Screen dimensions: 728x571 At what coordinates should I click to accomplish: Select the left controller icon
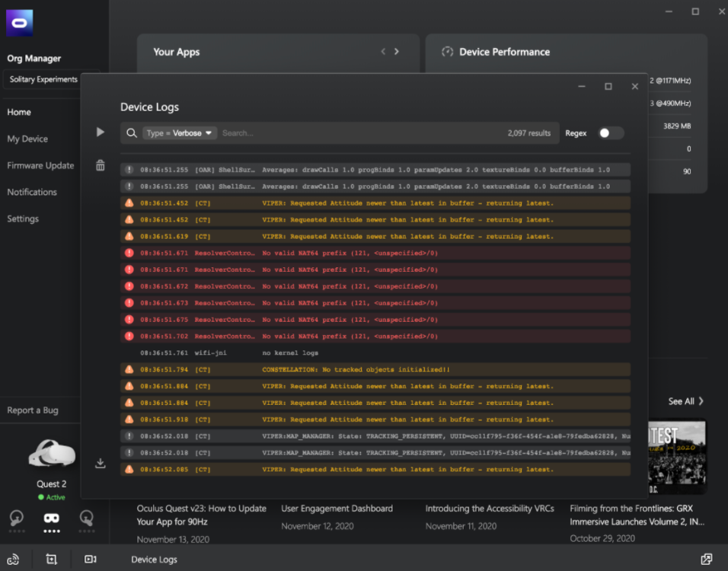(17, 518)
